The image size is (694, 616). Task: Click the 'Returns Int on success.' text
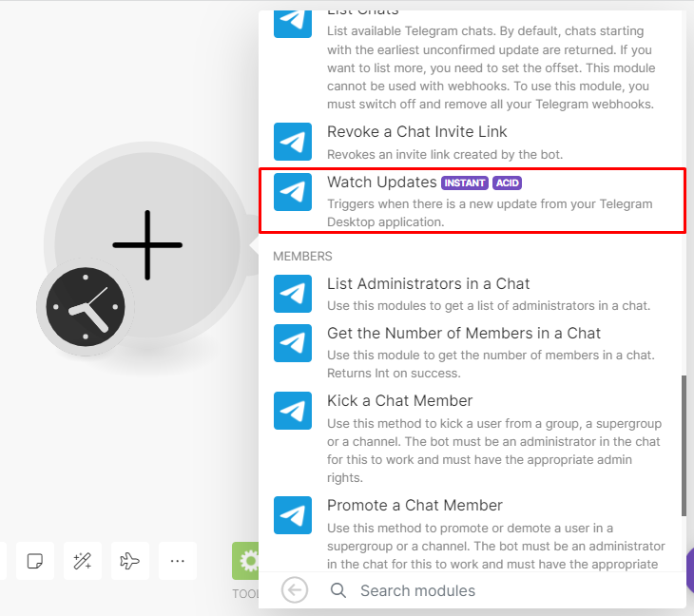394,373
